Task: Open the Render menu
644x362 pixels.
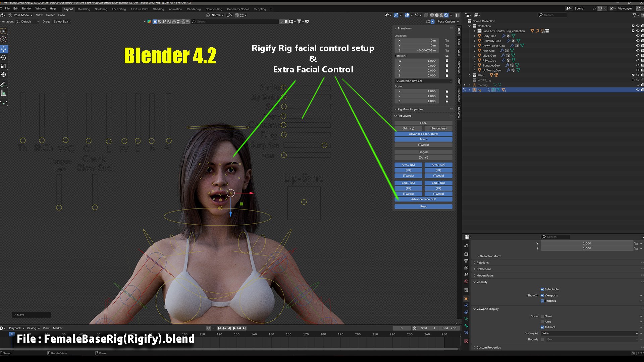Action: [x=27, y=8]
